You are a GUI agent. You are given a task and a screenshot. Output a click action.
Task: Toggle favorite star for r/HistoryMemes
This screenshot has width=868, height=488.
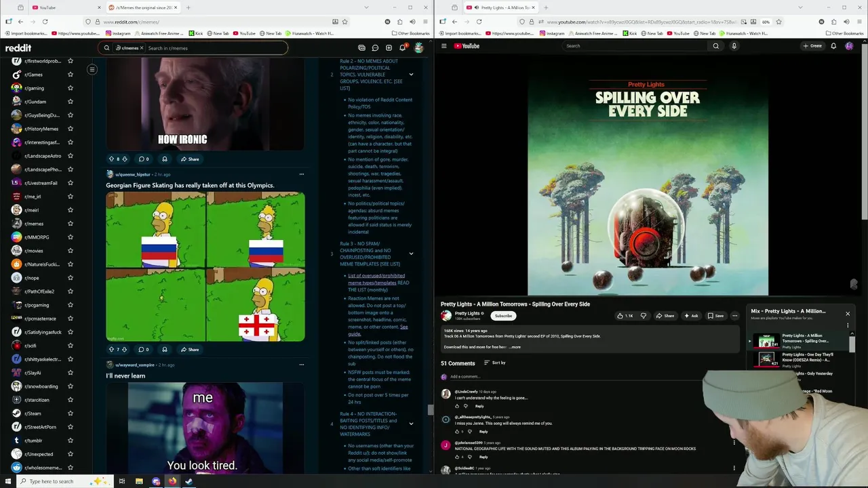point(71,129)
